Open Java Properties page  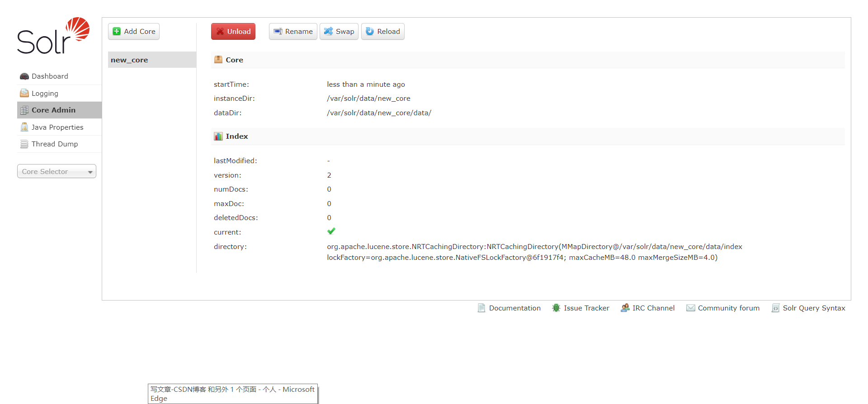point(59,127)
